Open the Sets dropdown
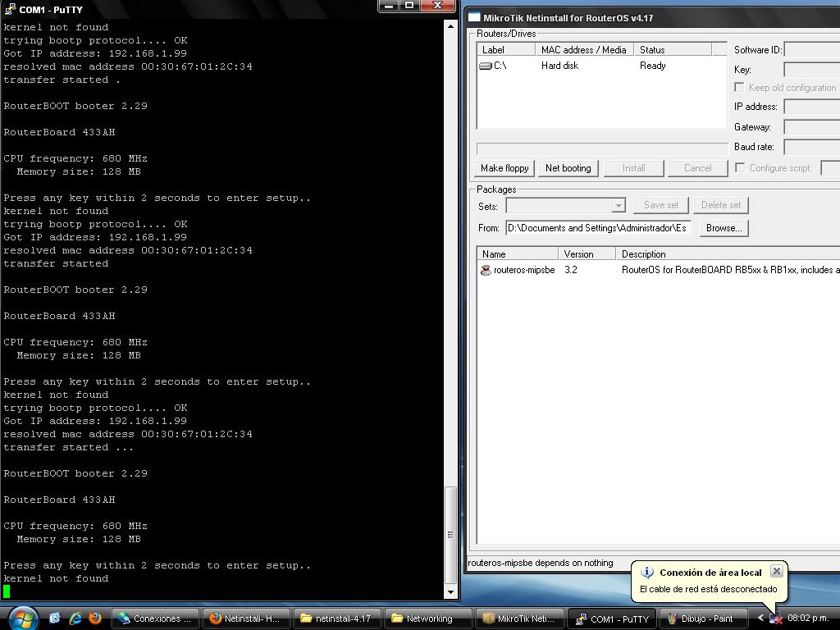This screenshot has height=630, width=840. point(619,205)
